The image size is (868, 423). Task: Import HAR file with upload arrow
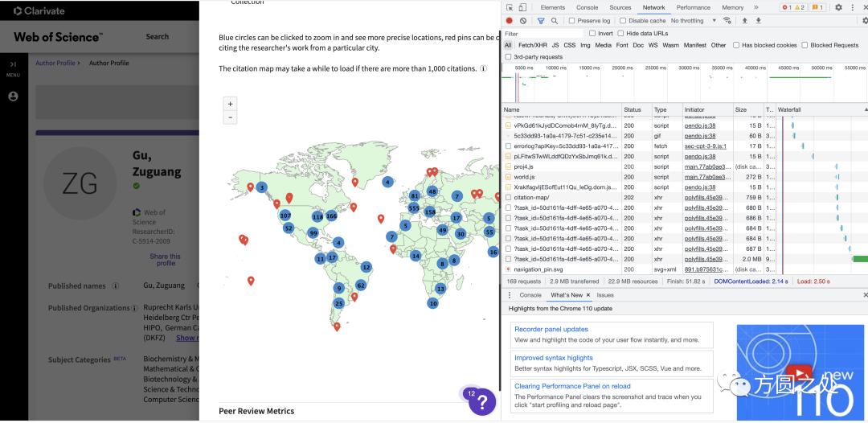click(744, 20)
